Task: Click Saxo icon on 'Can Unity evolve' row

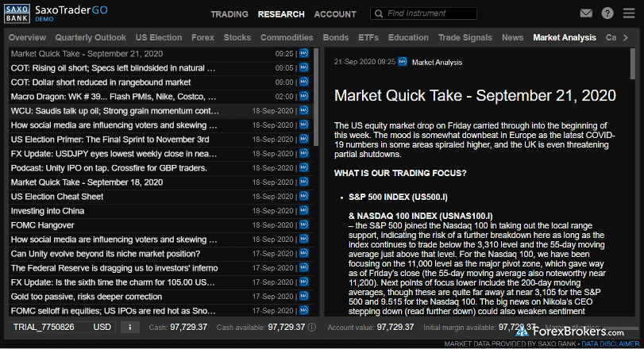Action: coord(304,254)
